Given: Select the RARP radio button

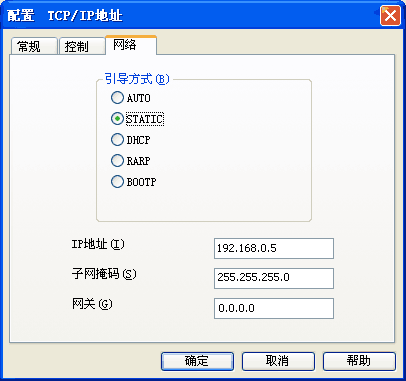Looking at the screenshot, I should [117, 161].
